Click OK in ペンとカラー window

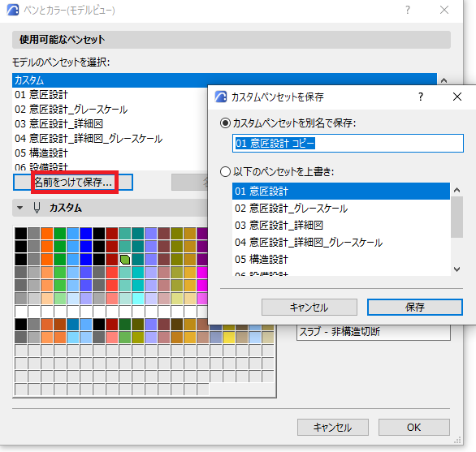pyautogui.click(x=413, y=427)
